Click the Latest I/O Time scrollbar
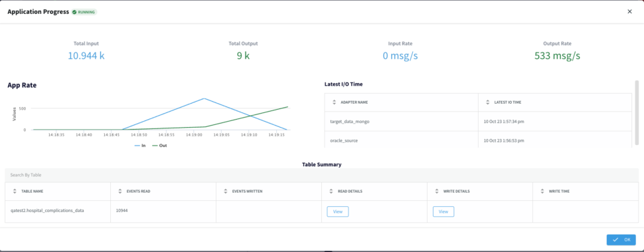 (x=637, y=112)
